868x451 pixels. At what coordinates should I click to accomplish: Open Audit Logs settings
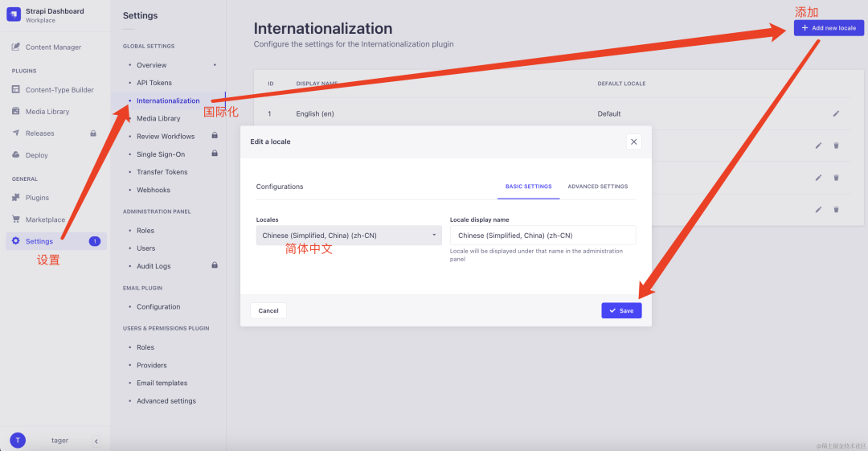154,266
